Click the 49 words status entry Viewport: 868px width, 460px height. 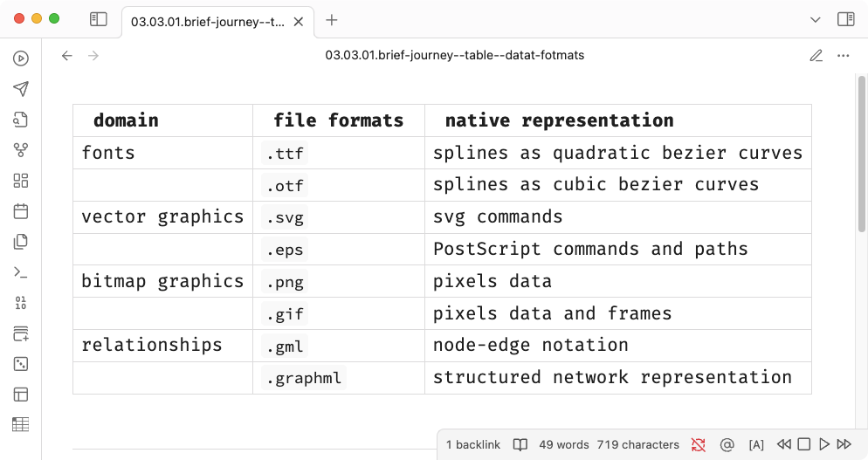[x=563, y=444]
